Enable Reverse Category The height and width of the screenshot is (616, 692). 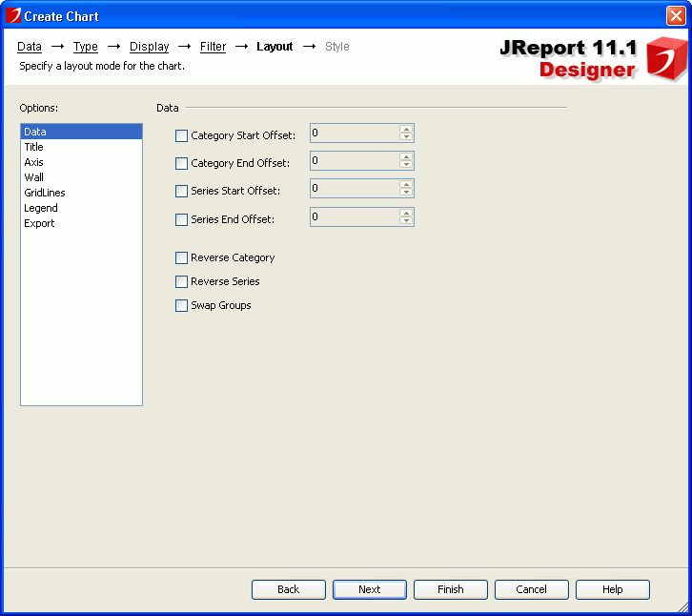182,258
